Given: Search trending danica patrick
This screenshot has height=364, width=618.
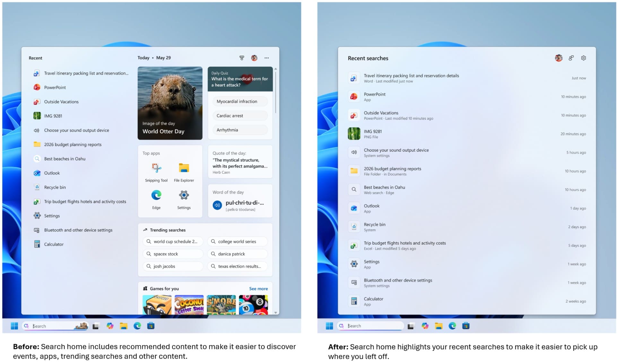Looking at the screenshot, I should point(238,254).
